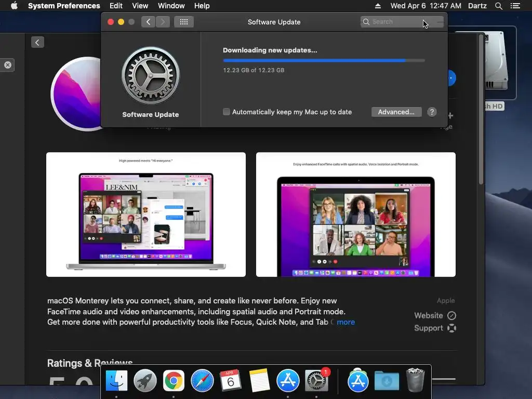
Task: Click the help question mark button
Action: pos(432,112)
